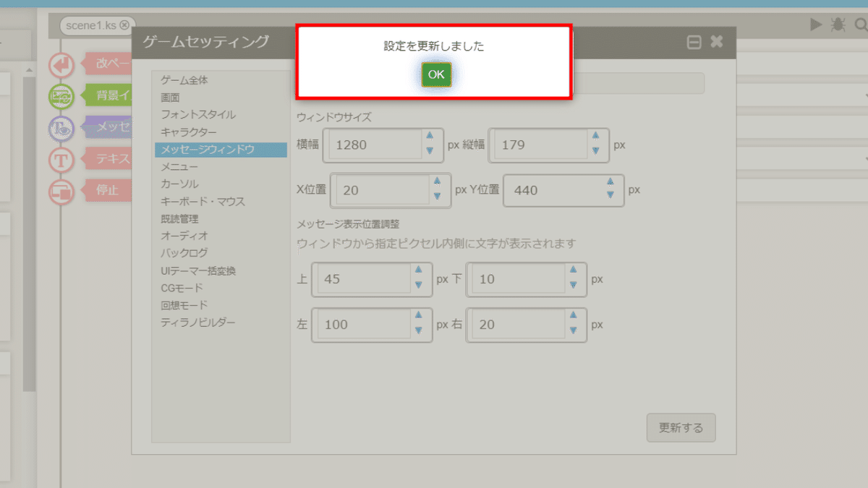The image size is (868, 488).
Task: Click the 更新する button
Action: click(681, 428)
